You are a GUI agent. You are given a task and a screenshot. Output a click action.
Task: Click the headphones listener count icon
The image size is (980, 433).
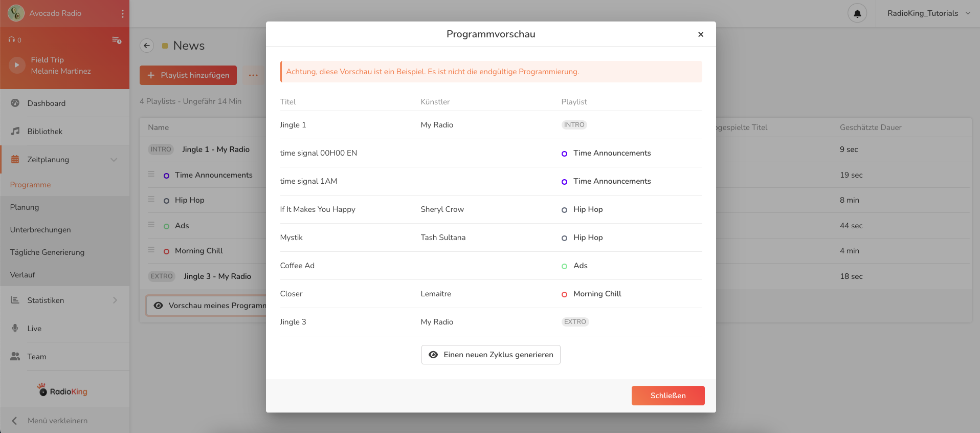tap(12, 40)
